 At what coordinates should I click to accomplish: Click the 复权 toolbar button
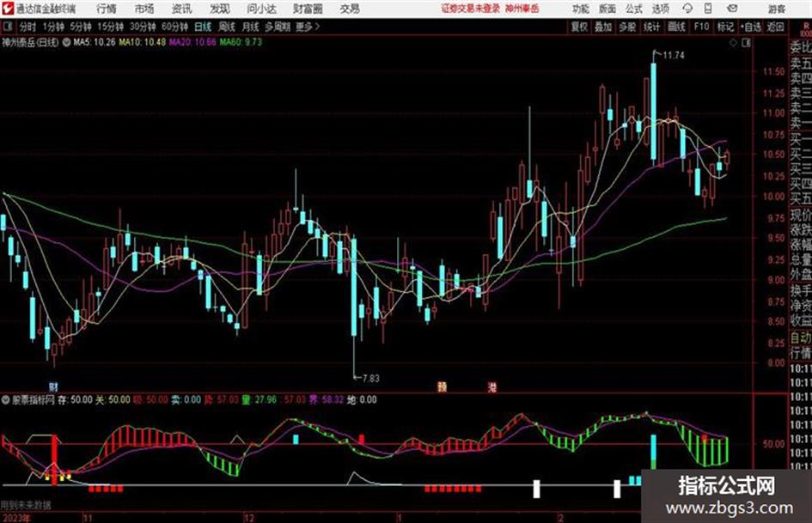tap(579, 27)
